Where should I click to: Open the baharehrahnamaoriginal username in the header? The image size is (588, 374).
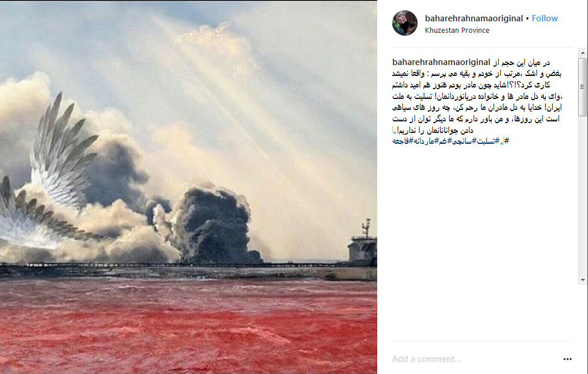tap(473, 18)
